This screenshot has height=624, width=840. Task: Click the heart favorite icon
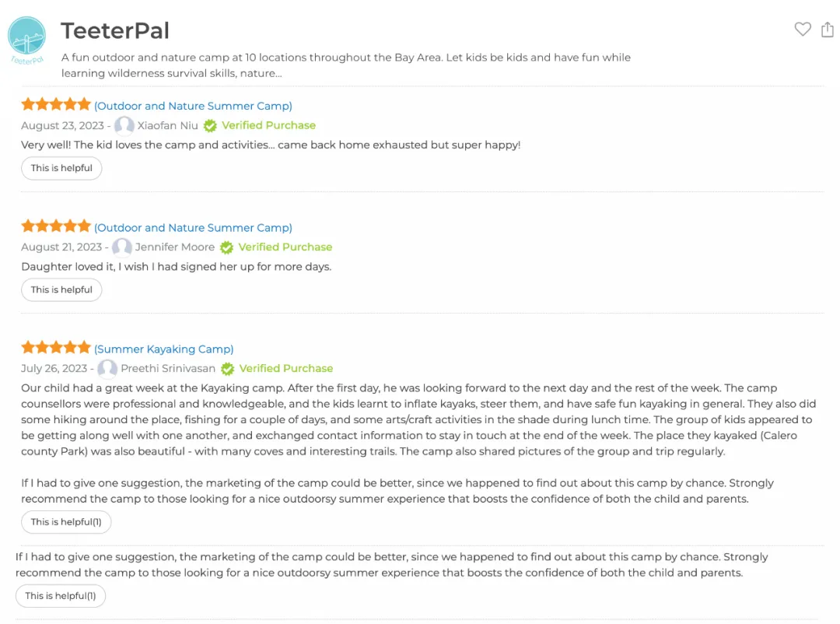tap(802, 29)
